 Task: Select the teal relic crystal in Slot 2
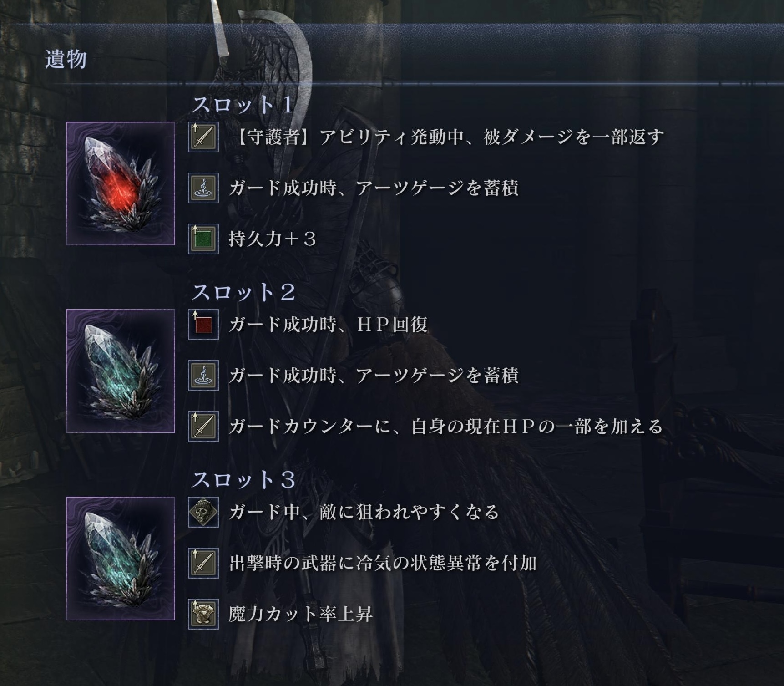coord(121,371)
